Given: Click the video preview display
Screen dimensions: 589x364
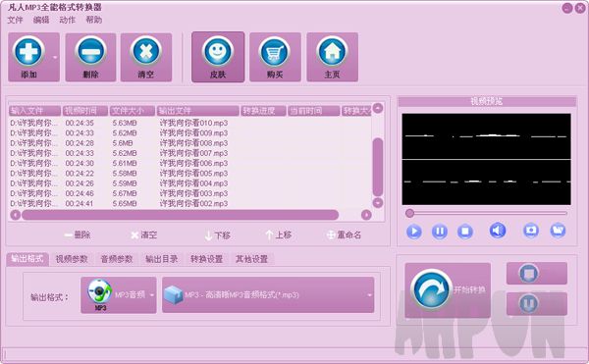Looking at the screenshot, I should [487, 159].
